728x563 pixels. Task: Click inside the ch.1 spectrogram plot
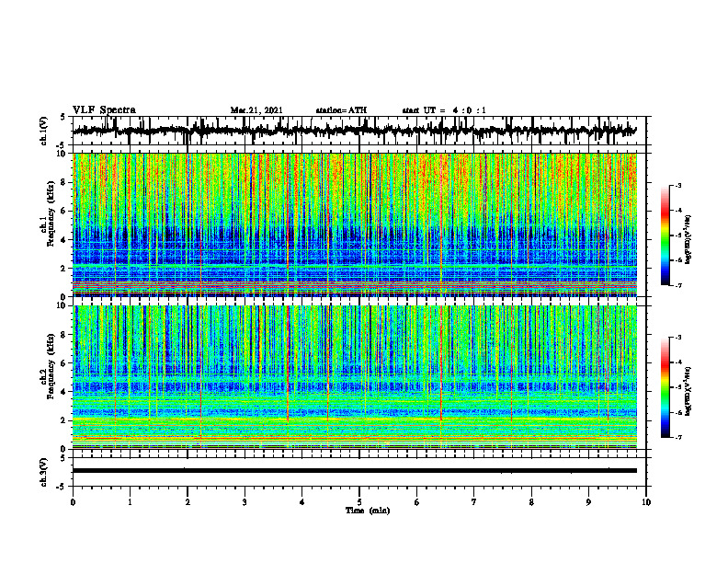coord(354,224)
